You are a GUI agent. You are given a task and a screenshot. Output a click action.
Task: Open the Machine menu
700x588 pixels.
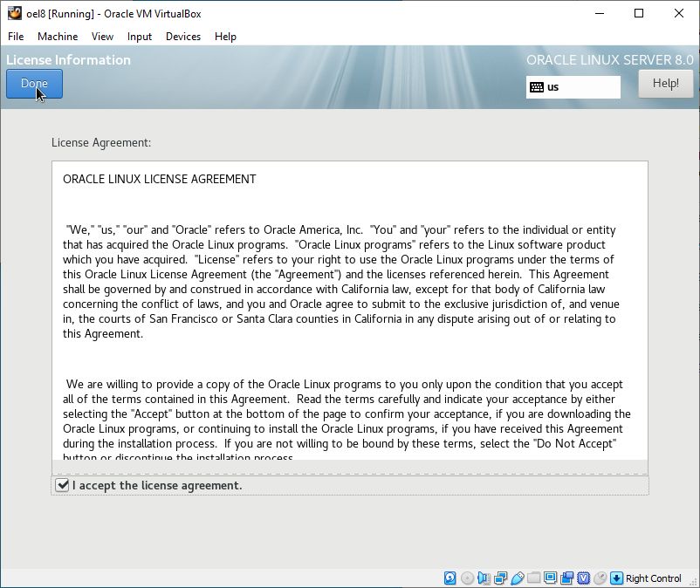58,37
